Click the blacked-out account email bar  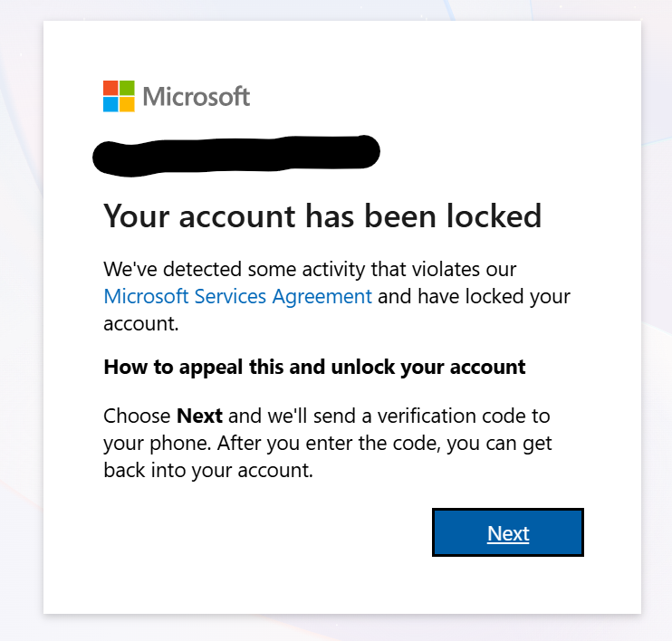coord(235,153)
